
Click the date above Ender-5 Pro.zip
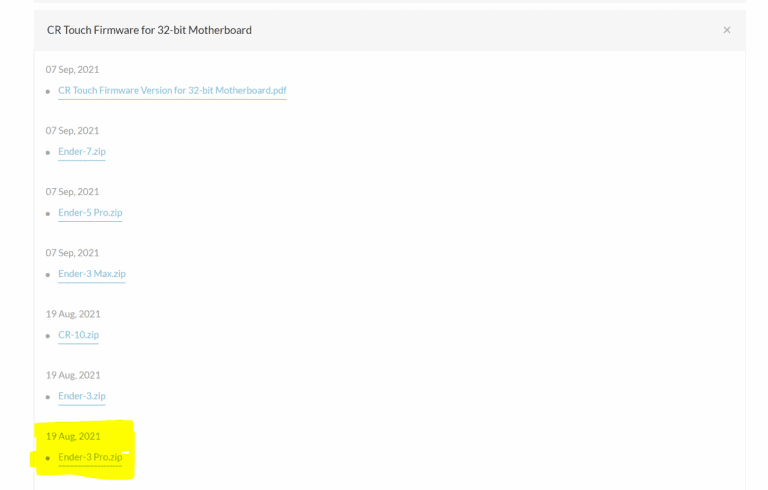[72, 192]
